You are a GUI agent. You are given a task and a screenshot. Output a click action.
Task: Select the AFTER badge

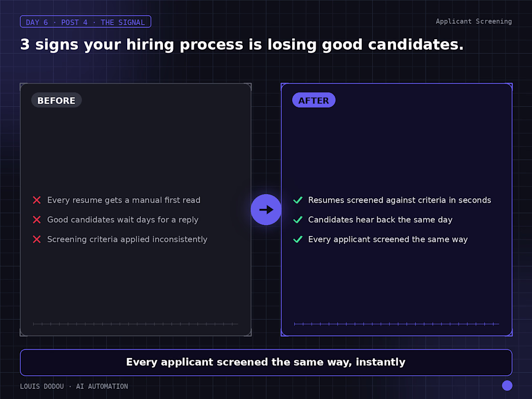tap(313, 101)
